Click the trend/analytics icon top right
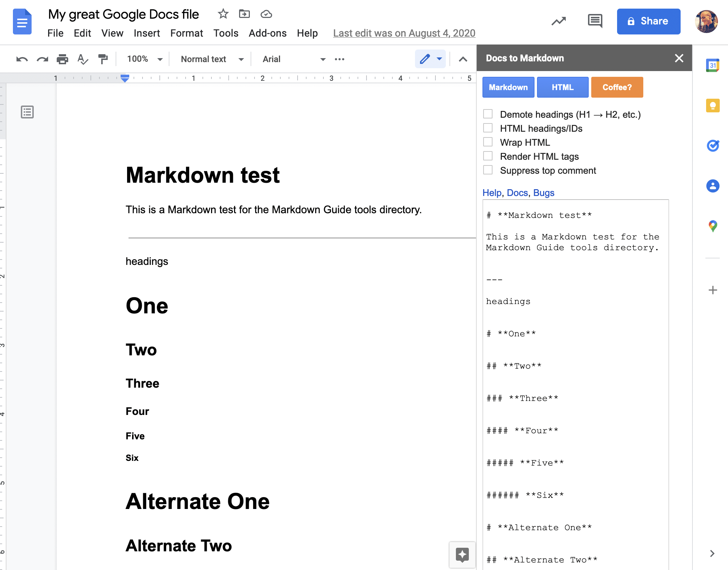 click(x=559, y=21)
